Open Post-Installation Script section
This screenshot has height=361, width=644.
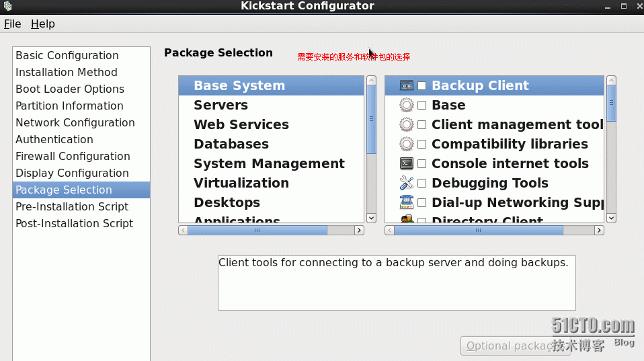pos(81,224)
